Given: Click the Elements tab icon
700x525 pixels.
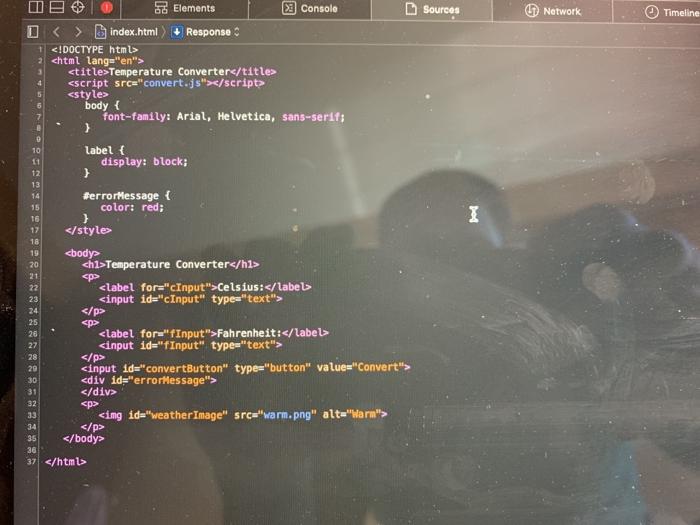Looking at the screenshot, I should [x=161, y=7].
